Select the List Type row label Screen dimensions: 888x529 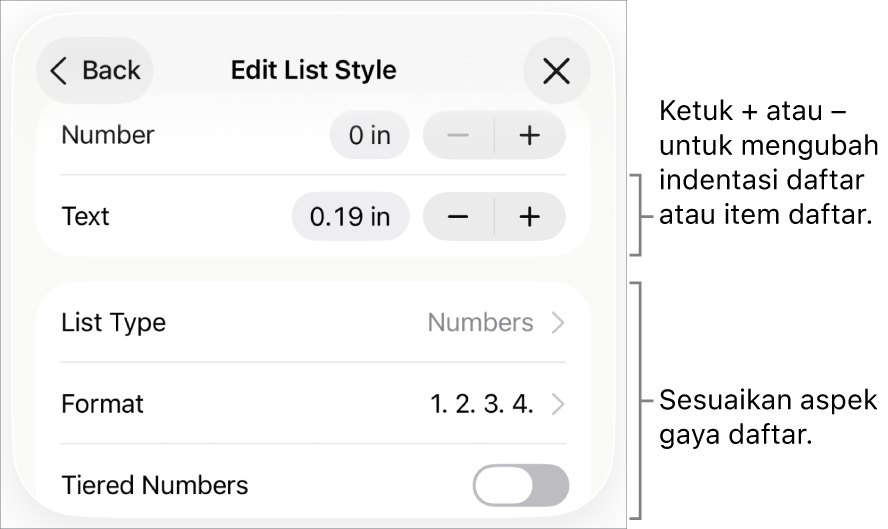click(x=114, y=323)
